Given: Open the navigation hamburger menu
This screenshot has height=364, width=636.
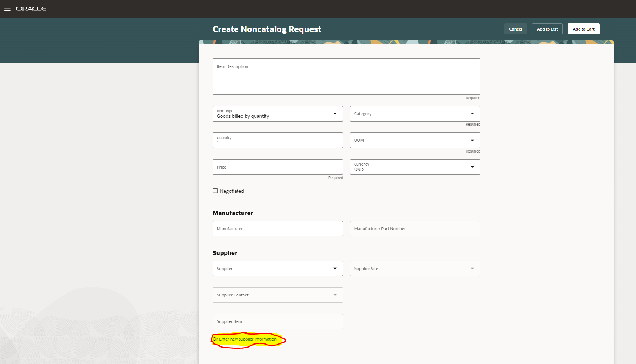Looking at the screenshot, I should [7, 9].
